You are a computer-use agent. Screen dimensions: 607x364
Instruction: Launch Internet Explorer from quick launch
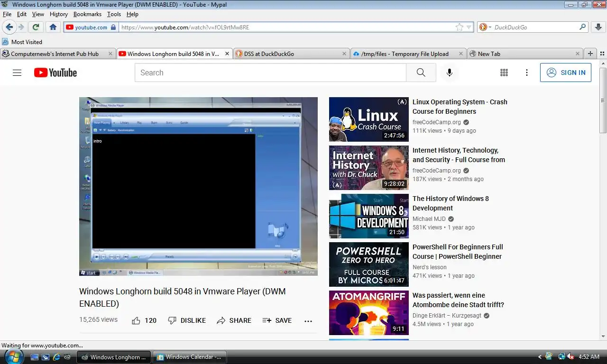point(56,357)
